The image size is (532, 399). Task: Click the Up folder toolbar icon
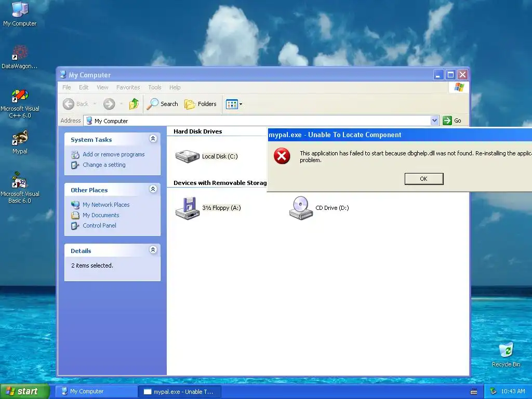(x=134, y=104)
